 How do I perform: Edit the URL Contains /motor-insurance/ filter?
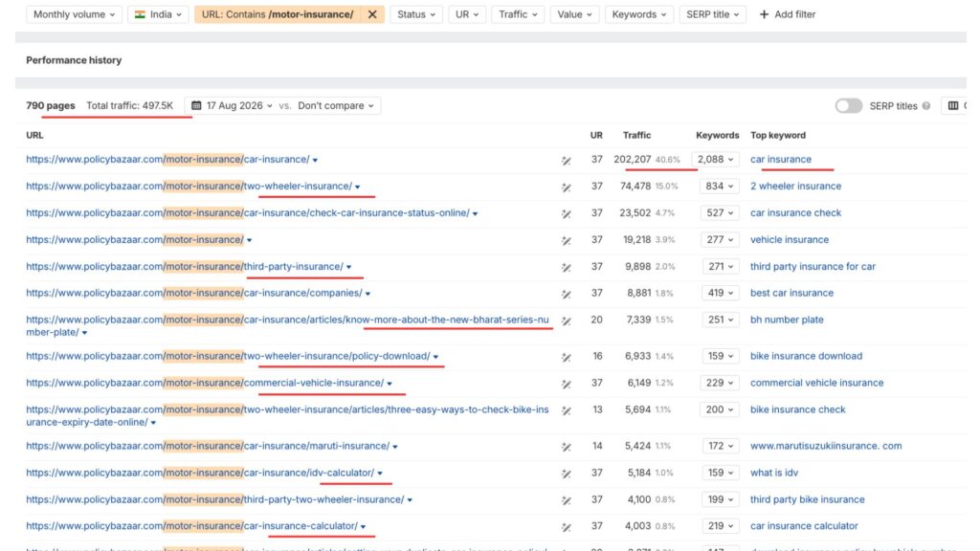[278, 14]
